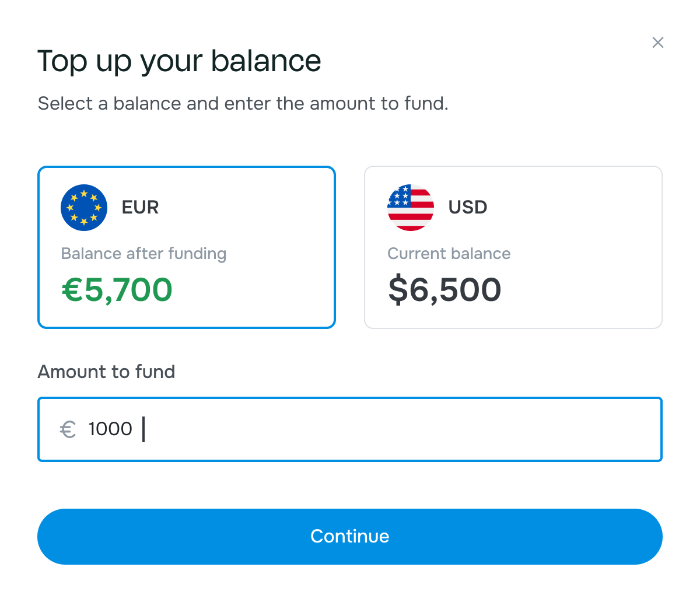
Task: Click the striped USD flag graphic
Action: click(x=410, y=207)
